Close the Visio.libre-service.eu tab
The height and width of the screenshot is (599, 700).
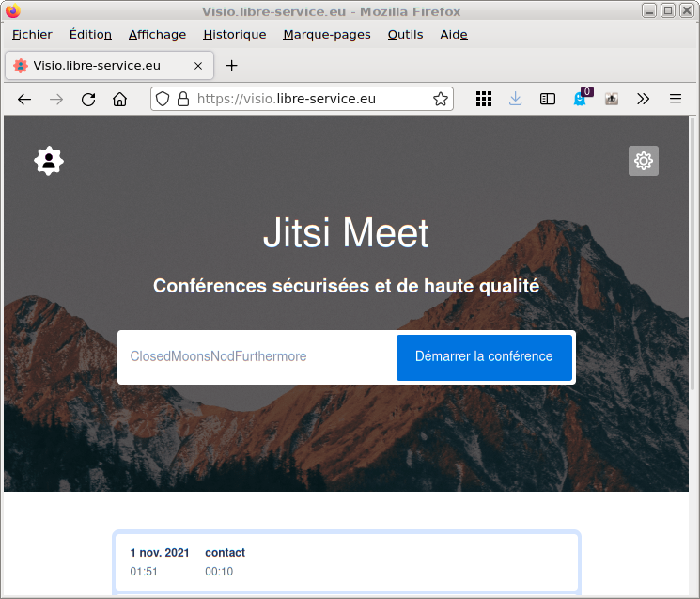pos(198,66)
